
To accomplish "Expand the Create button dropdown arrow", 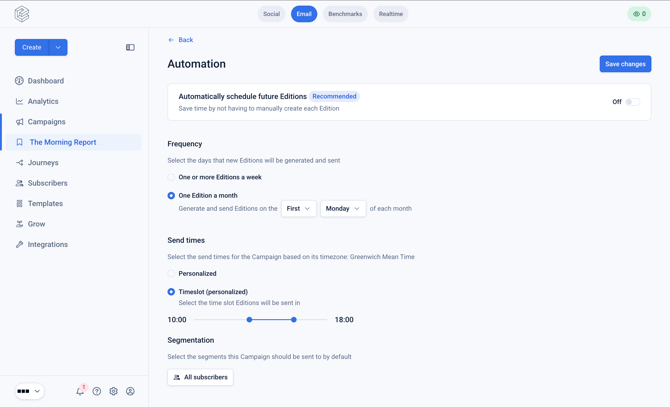I will click(58, 47).
